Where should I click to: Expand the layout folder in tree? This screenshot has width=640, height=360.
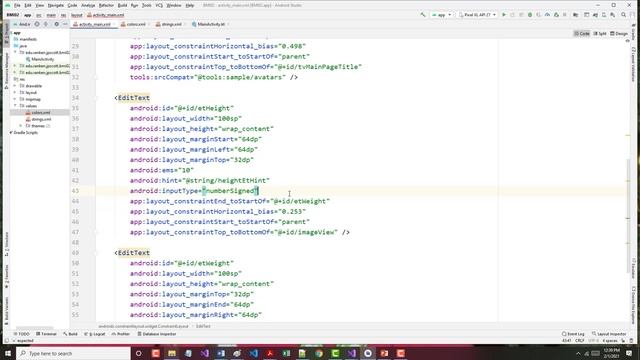(x=16, y=93)
